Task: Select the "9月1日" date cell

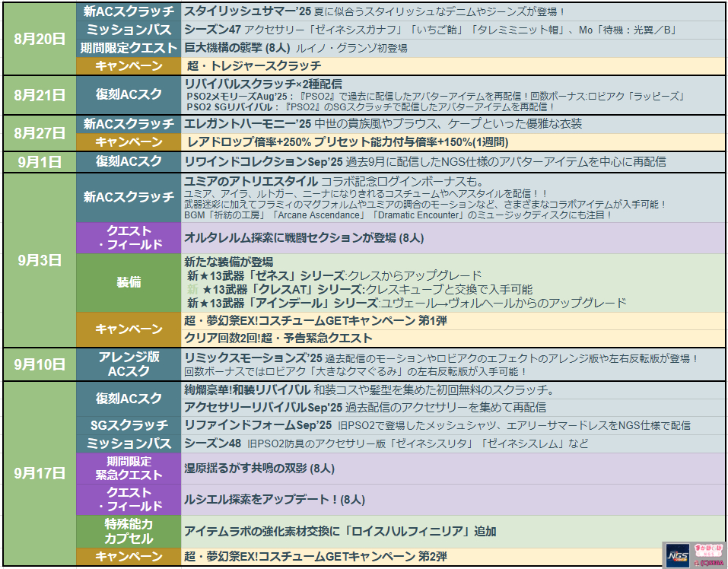Action: 40,162
